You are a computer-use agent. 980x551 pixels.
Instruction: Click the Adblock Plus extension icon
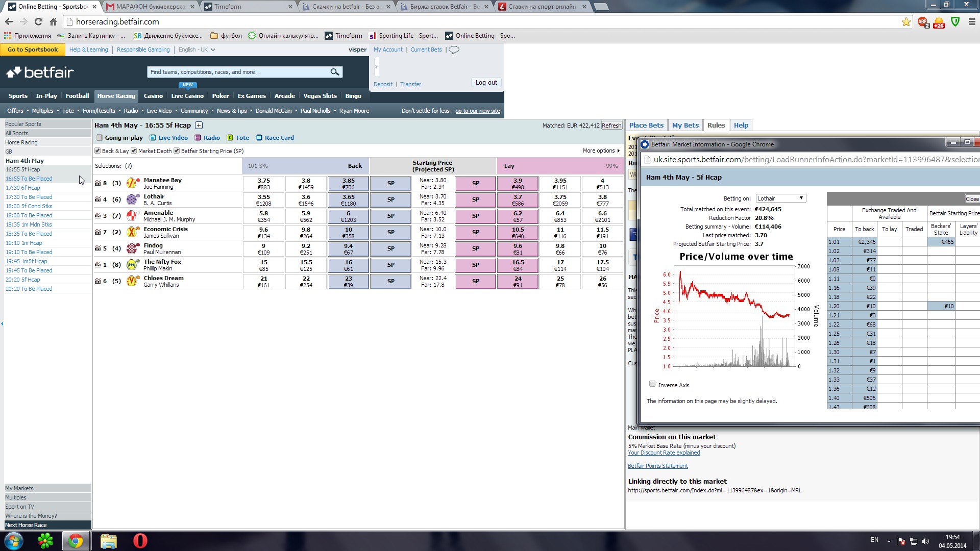point(923,22)
